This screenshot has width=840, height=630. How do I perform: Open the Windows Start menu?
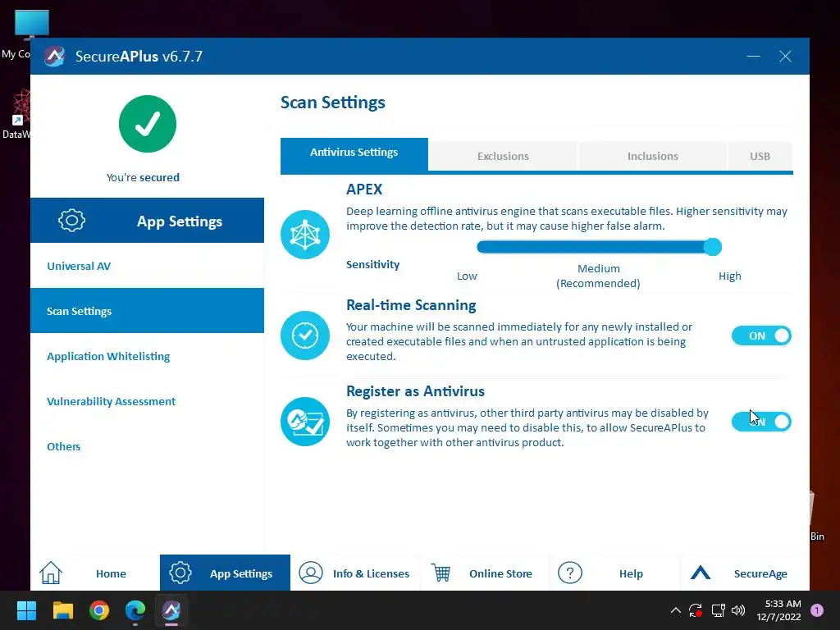(26, 610)
